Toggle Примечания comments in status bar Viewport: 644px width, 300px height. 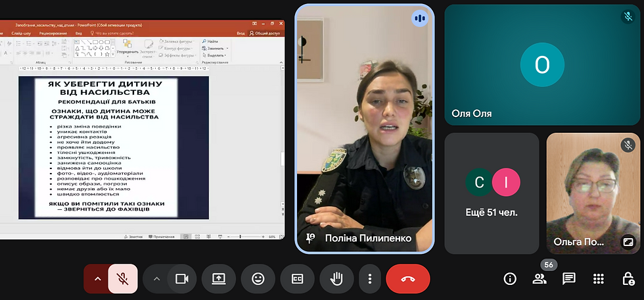(x=162, y=237)
